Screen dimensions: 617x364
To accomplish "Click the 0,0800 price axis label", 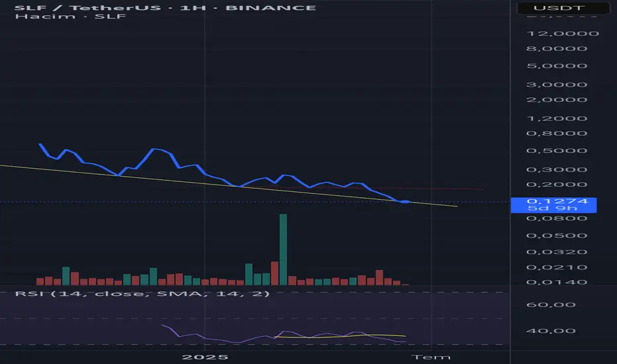I will (557, 218).
